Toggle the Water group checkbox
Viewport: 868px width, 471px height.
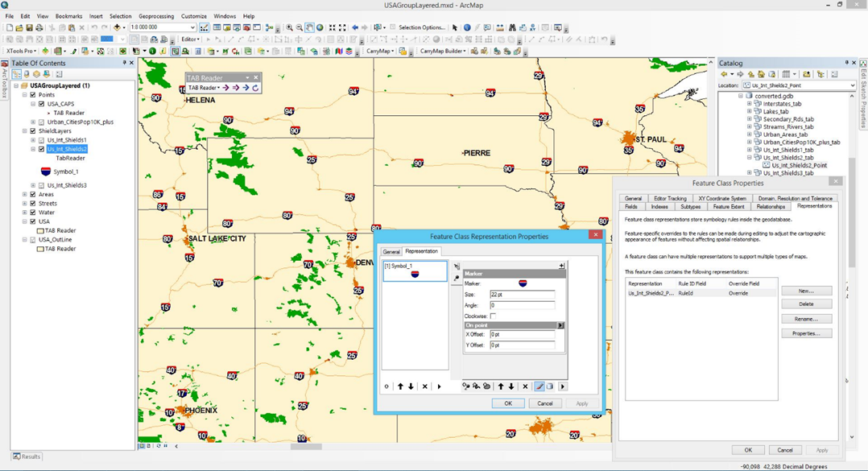(x=33, y=212)
